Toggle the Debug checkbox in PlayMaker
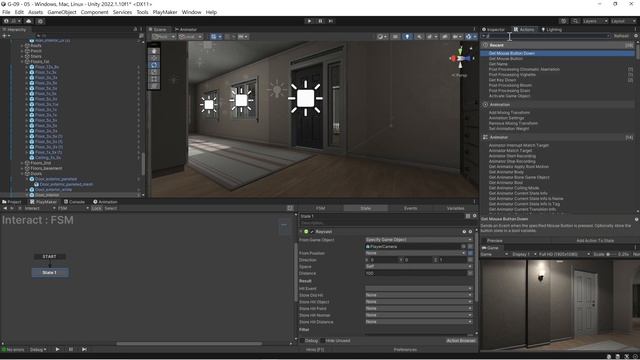This screenshot has height=360, width=640. (302, 340)
